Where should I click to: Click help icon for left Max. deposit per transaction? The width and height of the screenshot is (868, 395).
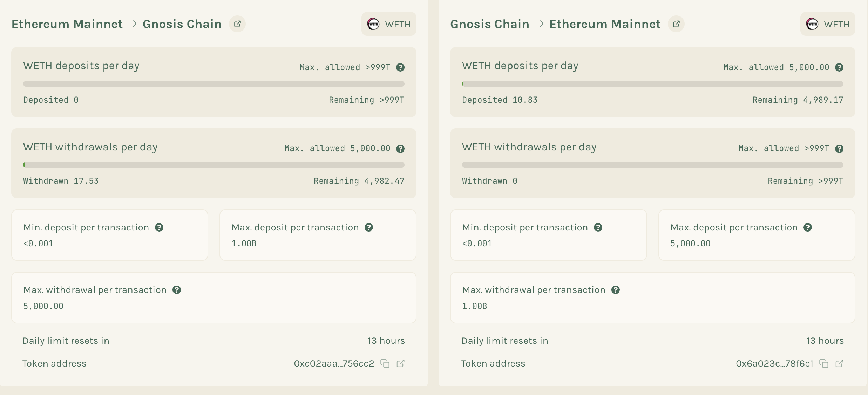[x=369, y=227]
